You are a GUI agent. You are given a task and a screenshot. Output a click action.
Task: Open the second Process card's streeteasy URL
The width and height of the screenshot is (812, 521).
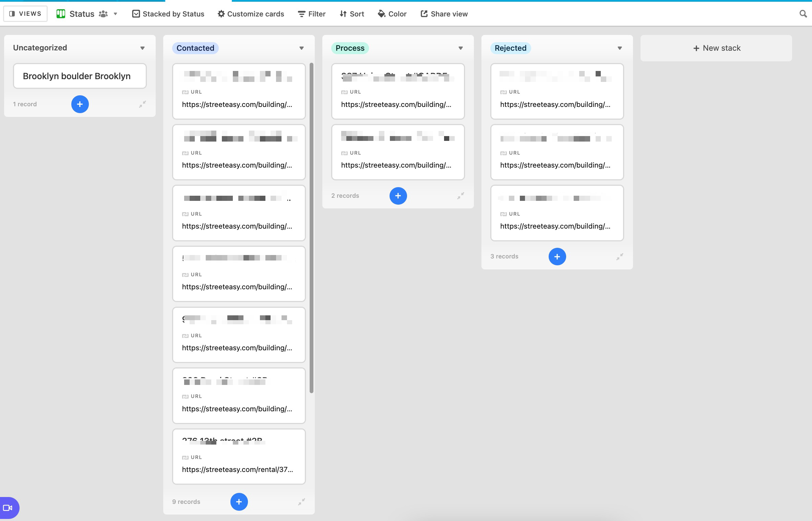tap(396, 165)
